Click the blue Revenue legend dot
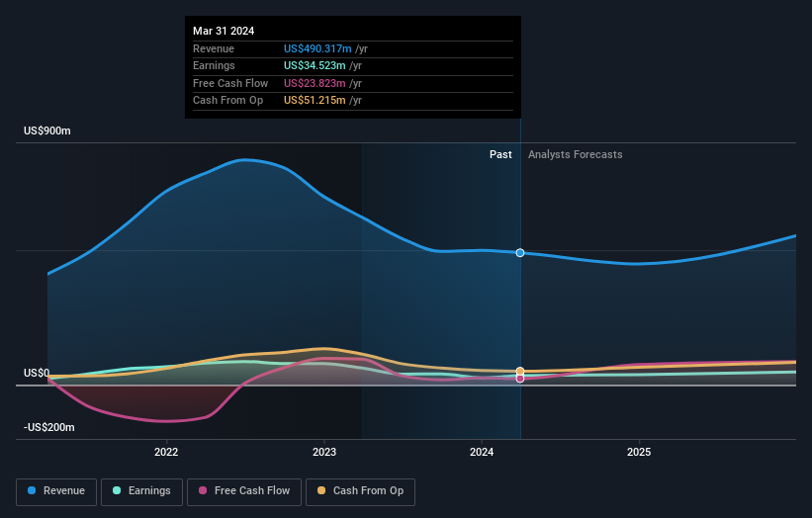Viewport: 812px width, 518px height. (x=32, y=490)
